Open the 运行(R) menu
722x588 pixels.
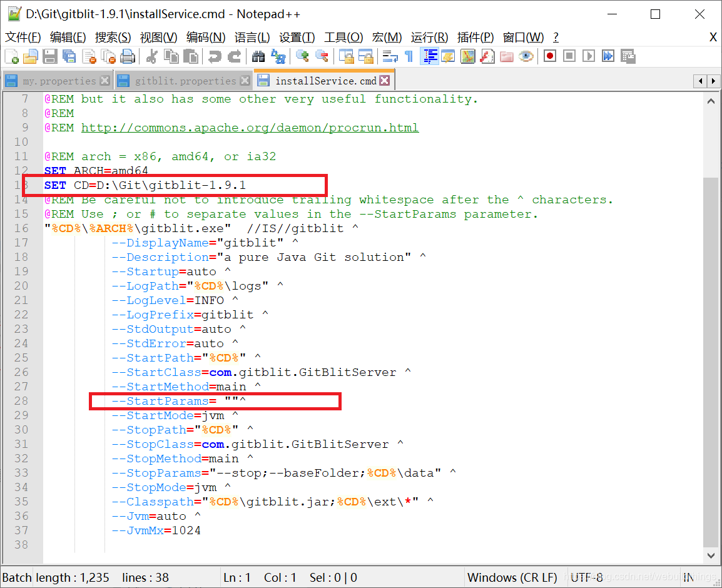(430, 38)
